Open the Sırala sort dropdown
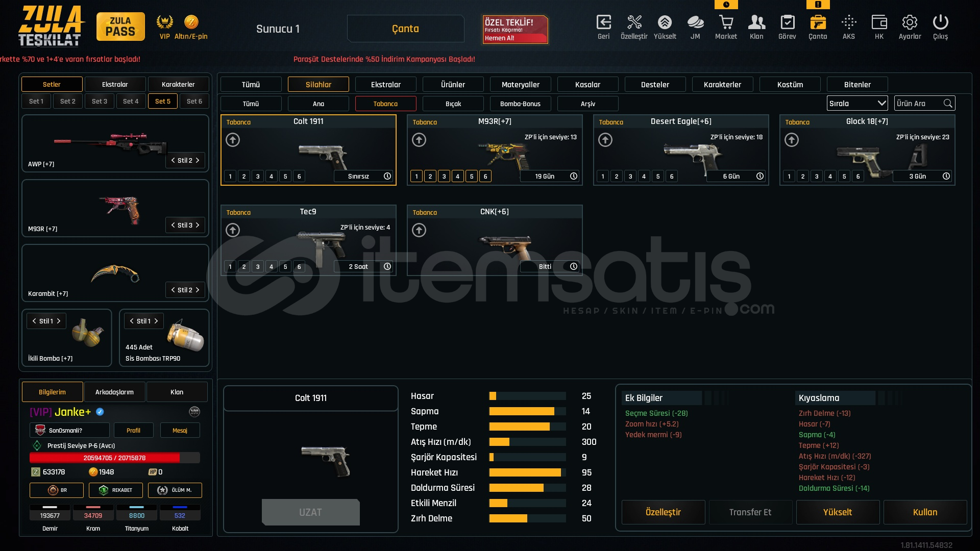Image resolution: width=980 pixels, height=551 pixels. [857, 104]
